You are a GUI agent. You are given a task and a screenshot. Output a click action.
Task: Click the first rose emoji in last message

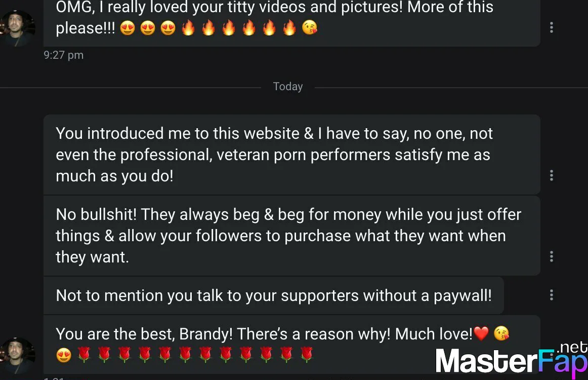(85, 355)
